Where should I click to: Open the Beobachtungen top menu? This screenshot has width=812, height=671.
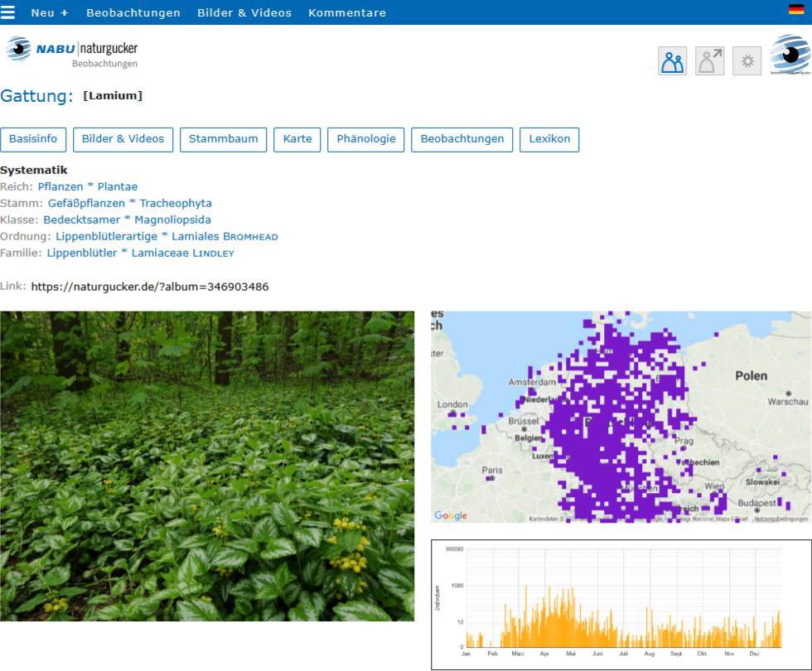point(133,12)
